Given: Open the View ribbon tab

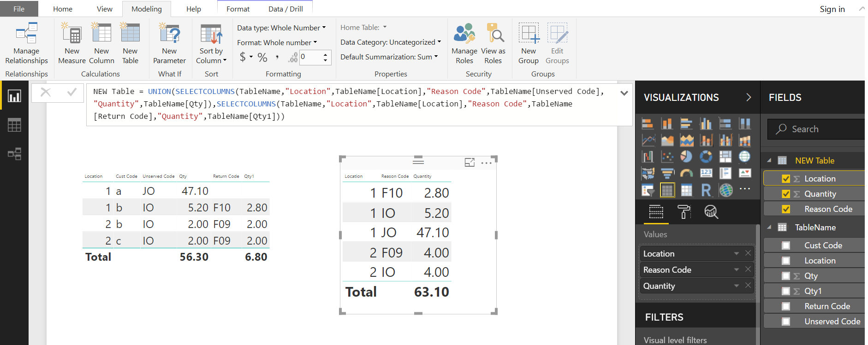Looking at the screenshot, I should pos(104,9).
